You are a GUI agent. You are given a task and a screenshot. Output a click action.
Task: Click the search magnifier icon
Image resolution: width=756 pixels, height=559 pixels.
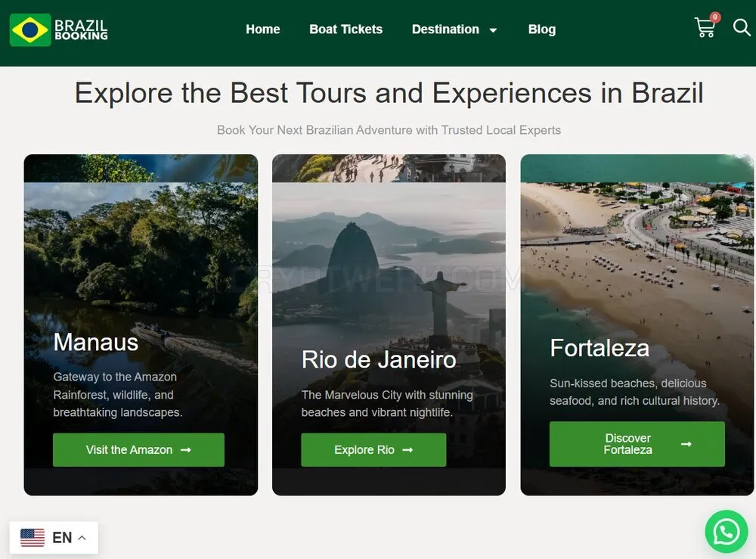(742, 27)
